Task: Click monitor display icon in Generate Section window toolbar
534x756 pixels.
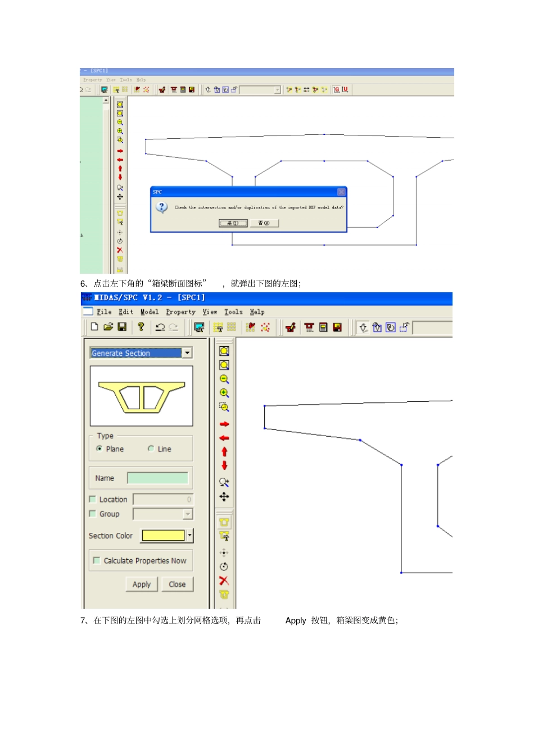Action: click(x=199, y=327)
